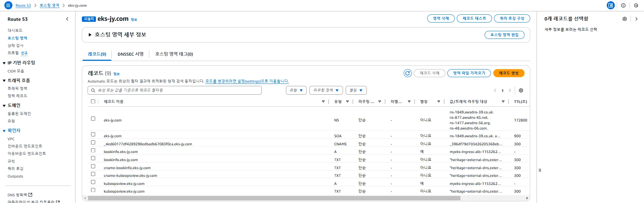This screenshot has width=644, height=203.
Task: Open 호스팅 영역 breadcrumb link
Action: pos(49,5)
